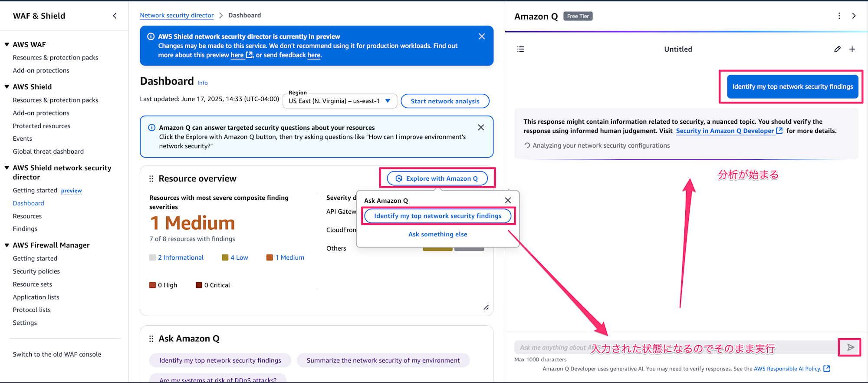Click 4 Low findings link
The image size is (868, 383).
[239, 258]
